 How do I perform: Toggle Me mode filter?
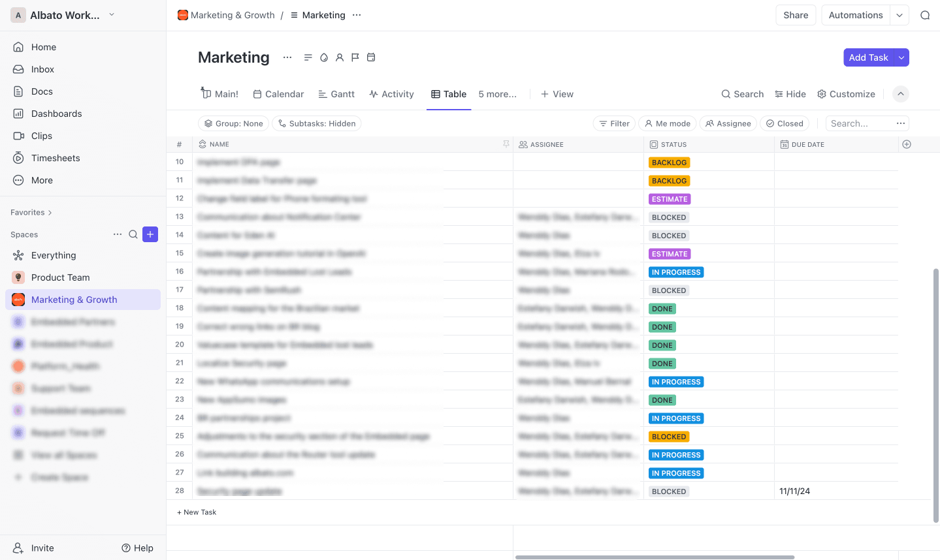point(668,123)
